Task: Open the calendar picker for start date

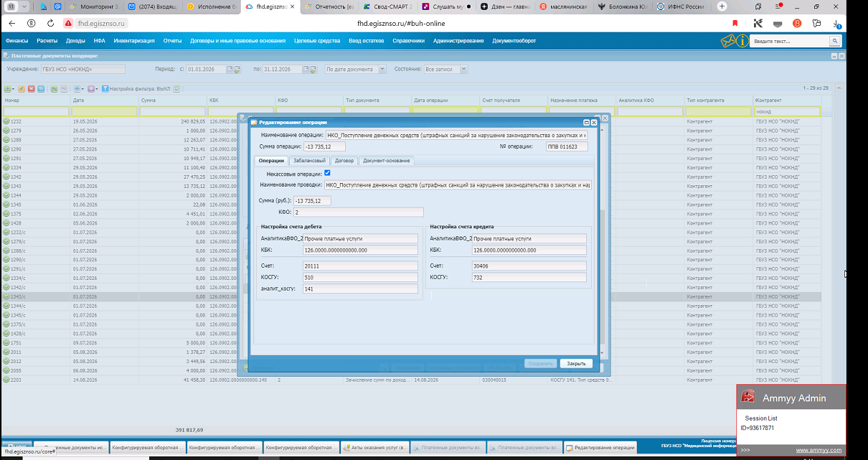Action: pos(230,70)
